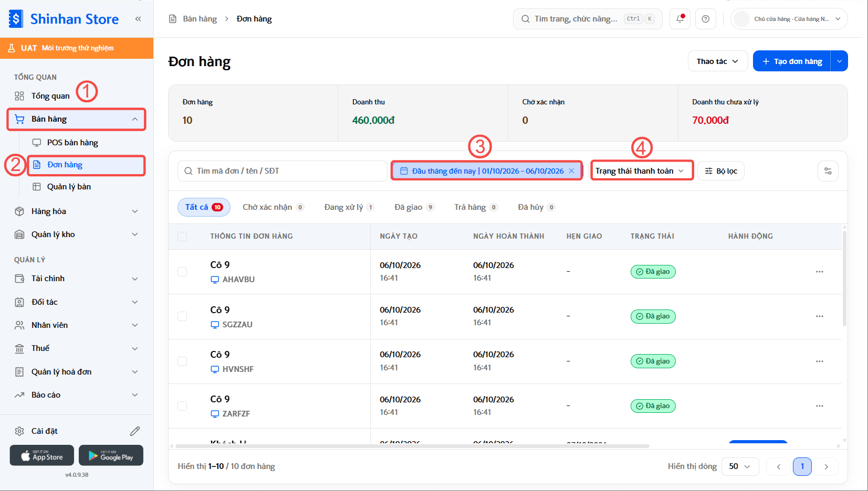Switch to the Đã hủy tab
868x491 pixels.
[x=536, y=207]
